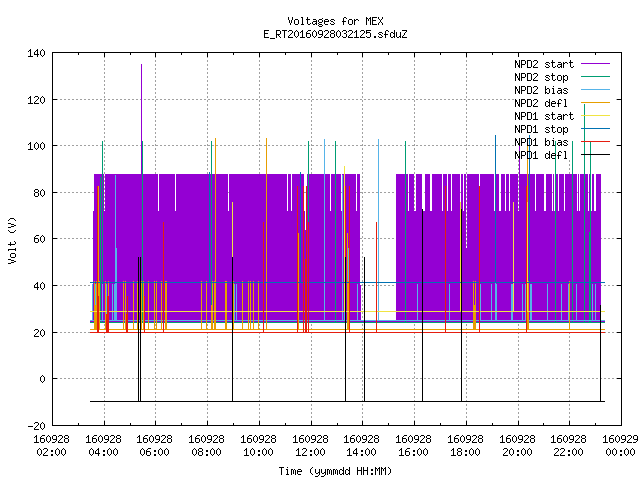The image size is (640, 480).
Task: Click the x-axis tick 160928 16:00
Action: pyautogui.click(x=413, y=446)
